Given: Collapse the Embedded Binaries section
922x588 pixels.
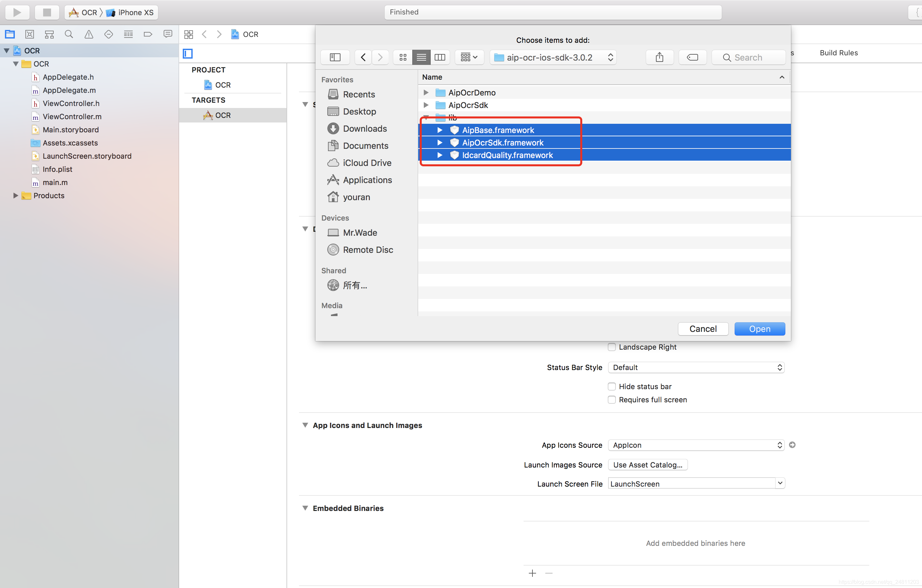Looking at the screenshot, I should (305, 508).
